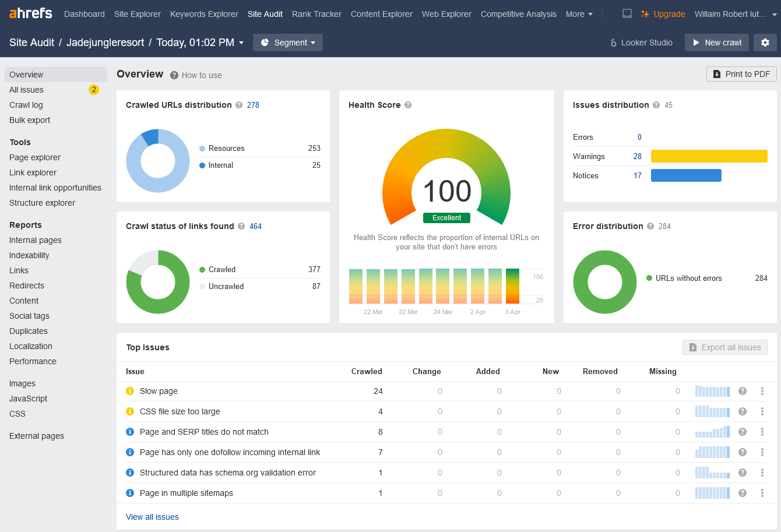Click the Upgrade link
This screenshot has width=781, height=532.
[663, 14]
